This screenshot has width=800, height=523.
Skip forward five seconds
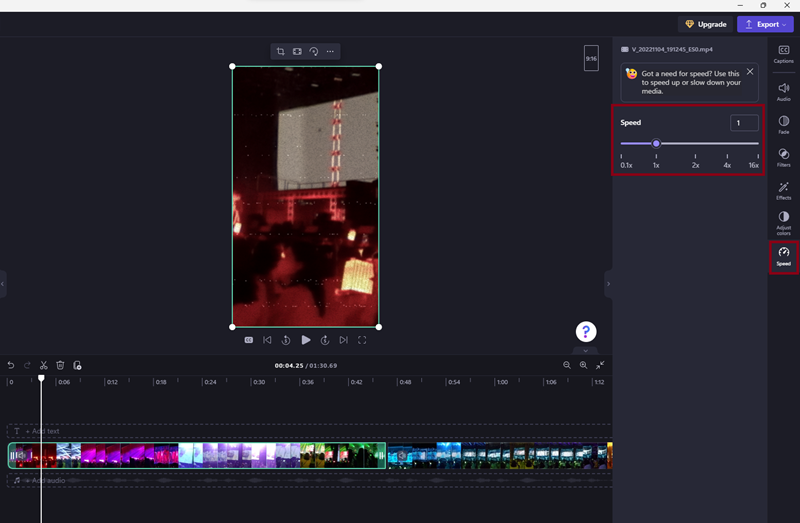[x=324, y=340]
